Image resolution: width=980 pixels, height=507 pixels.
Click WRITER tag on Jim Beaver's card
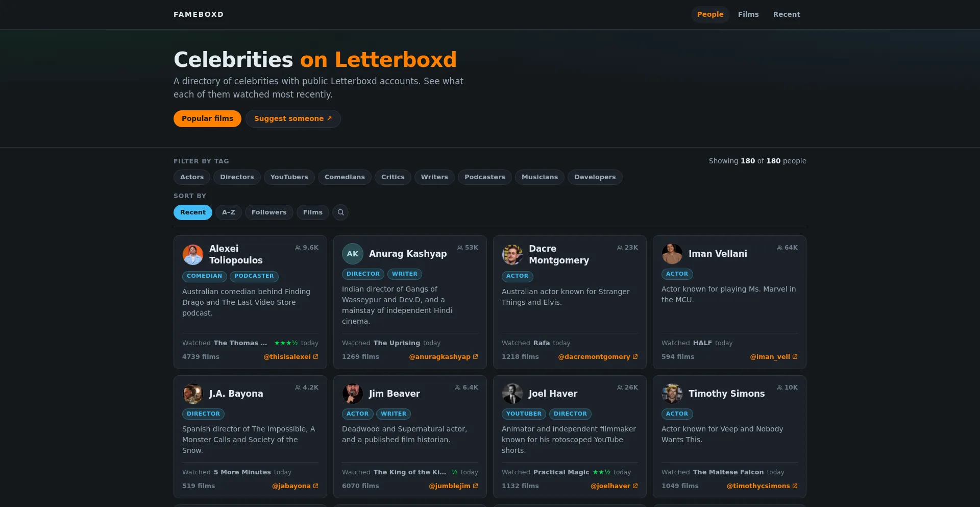point(394,414)
